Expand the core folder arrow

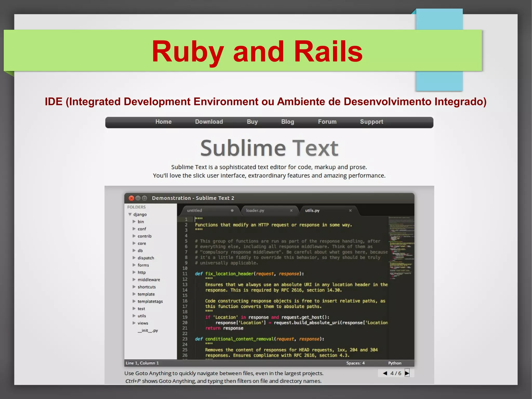tap(134, 243)
